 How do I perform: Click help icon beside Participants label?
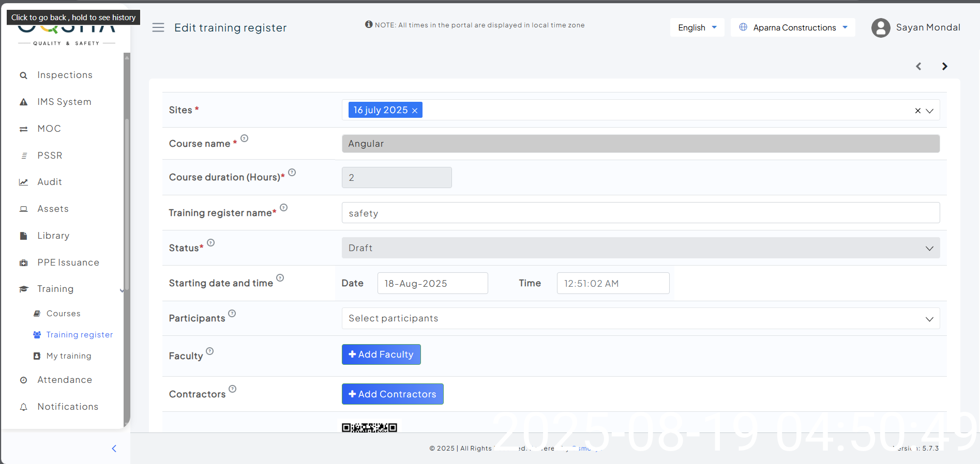[232, 313]
